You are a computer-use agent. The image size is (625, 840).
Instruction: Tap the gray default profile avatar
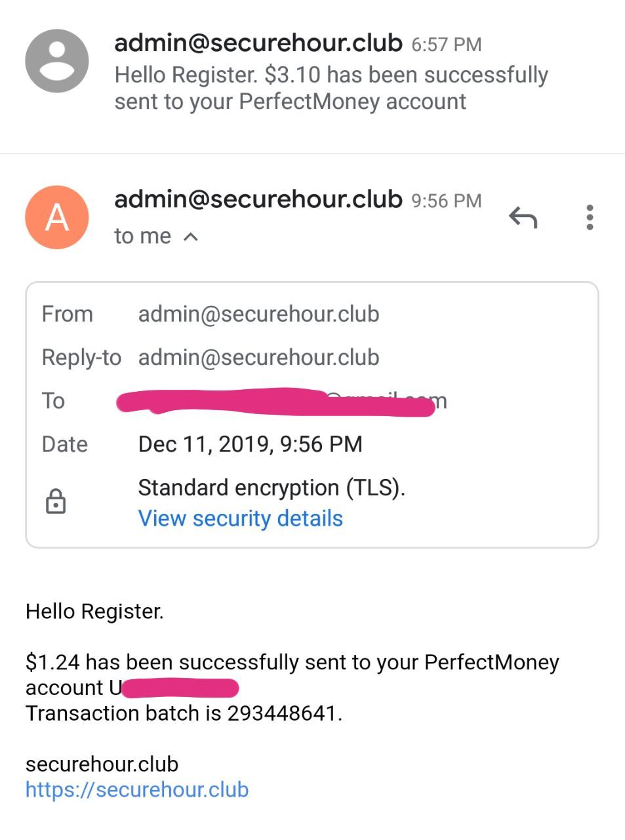(57, 61)
